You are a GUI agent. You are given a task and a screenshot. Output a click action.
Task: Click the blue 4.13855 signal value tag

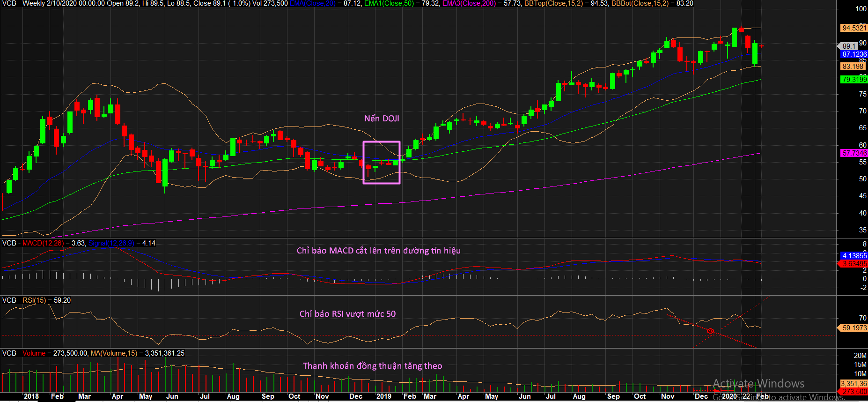point(854,256)
